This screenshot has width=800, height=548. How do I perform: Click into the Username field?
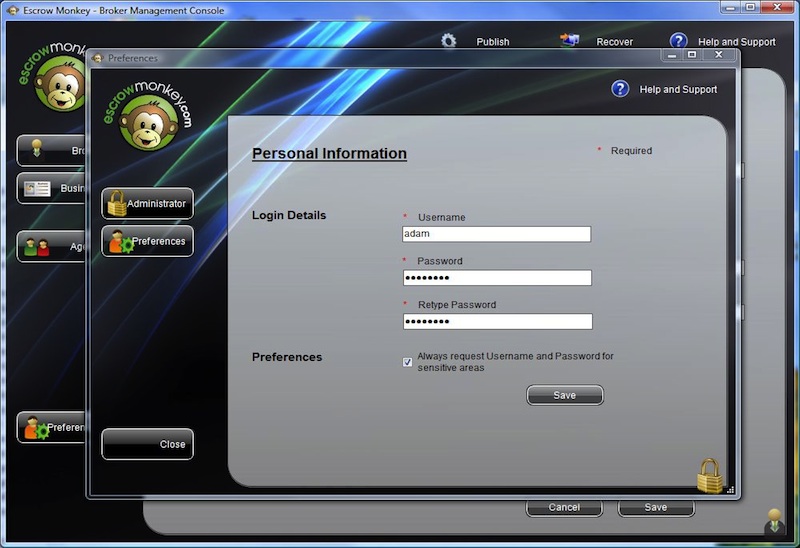(x=497, y=234)
